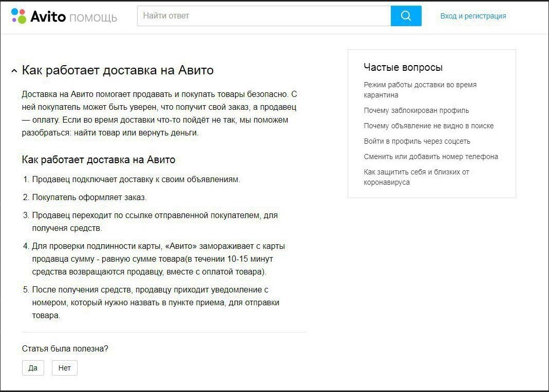Viewport: 549px width, 392px height.
Task: Click step "Продавец подключает доставку к своим объявлениям"
Action: (136, 180)
